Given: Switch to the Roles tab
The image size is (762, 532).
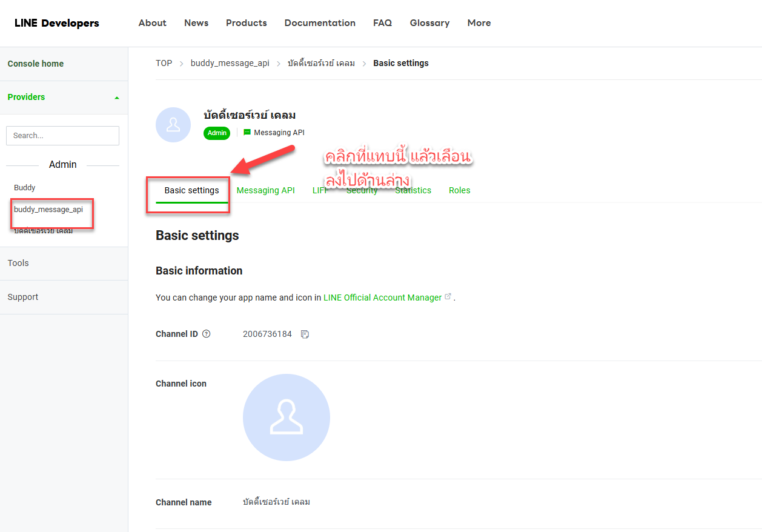Looking at the screenshot, I should pyautogui.click(x=459, y=190).
